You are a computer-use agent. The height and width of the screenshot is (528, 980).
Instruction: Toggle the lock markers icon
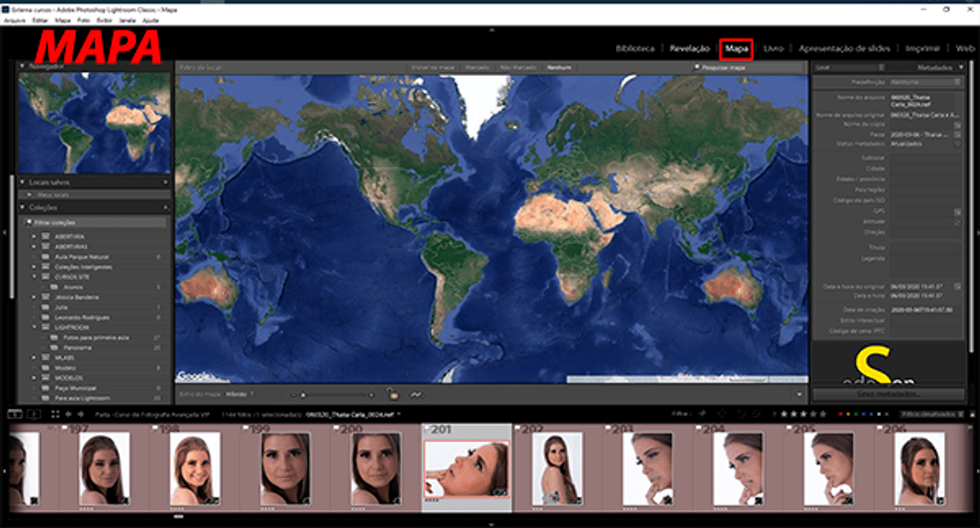393,394
